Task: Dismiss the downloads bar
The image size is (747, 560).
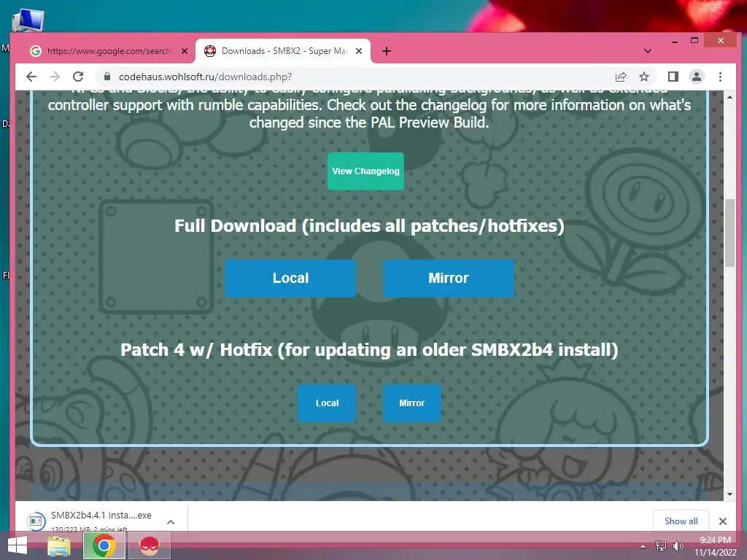Action: point(723,521)
